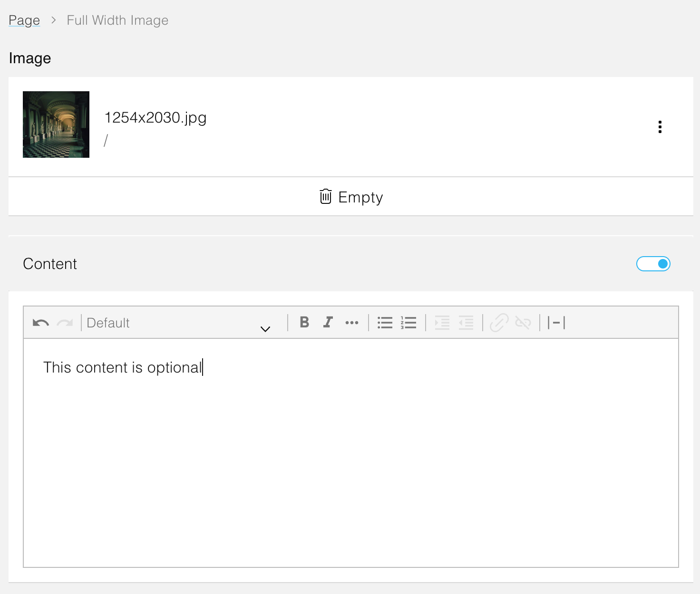Toggle italic formatting

[328, 323]
